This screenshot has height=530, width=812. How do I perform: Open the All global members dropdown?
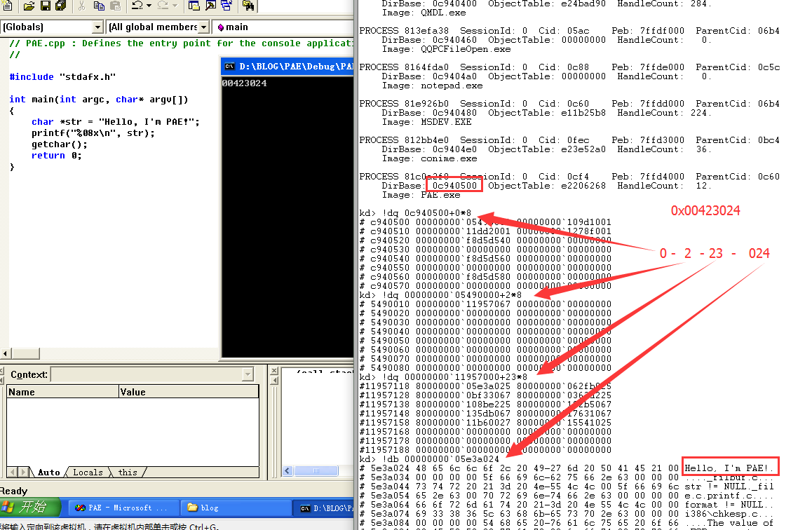[203, 27]
